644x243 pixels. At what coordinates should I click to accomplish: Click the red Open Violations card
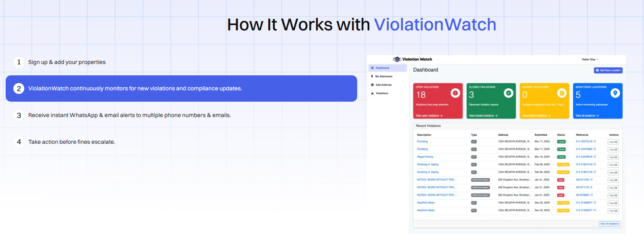tap(438, 101)
